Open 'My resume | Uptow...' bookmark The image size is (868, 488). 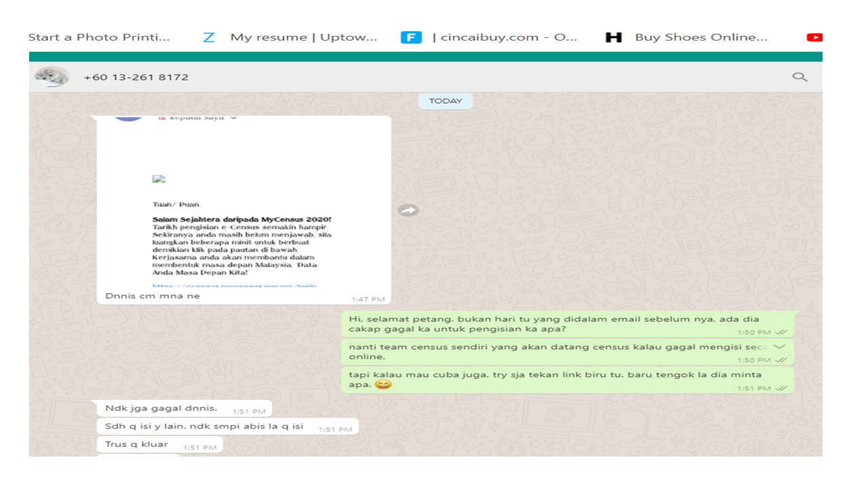(303, 38)
